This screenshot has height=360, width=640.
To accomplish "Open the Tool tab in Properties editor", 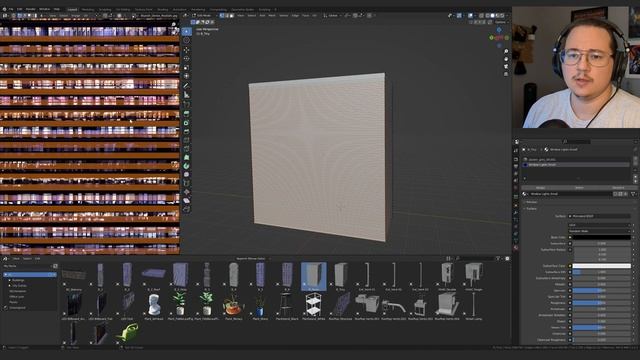I will click(516, 151).
